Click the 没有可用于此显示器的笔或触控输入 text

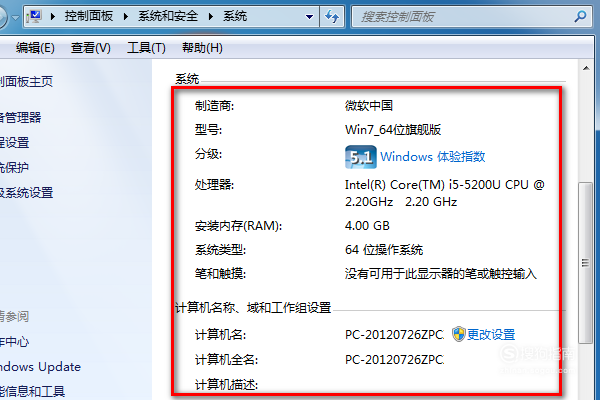[x=441, y=274]
